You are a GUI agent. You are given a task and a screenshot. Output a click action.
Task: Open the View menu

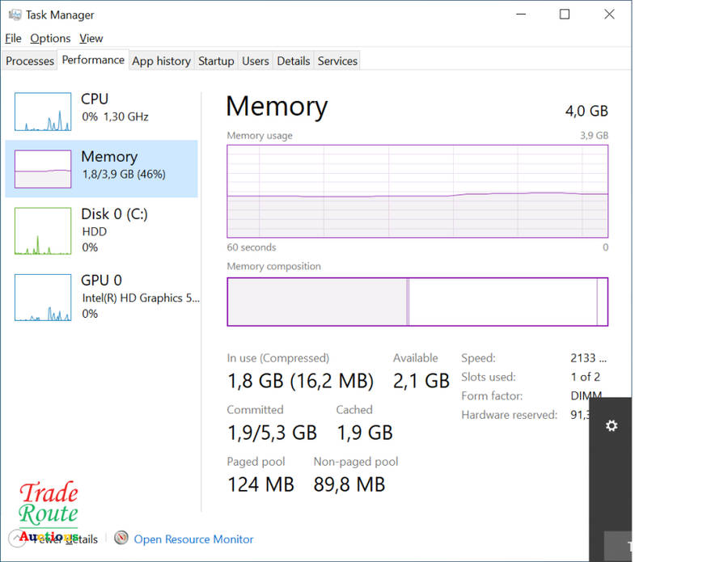click(91, 38)
